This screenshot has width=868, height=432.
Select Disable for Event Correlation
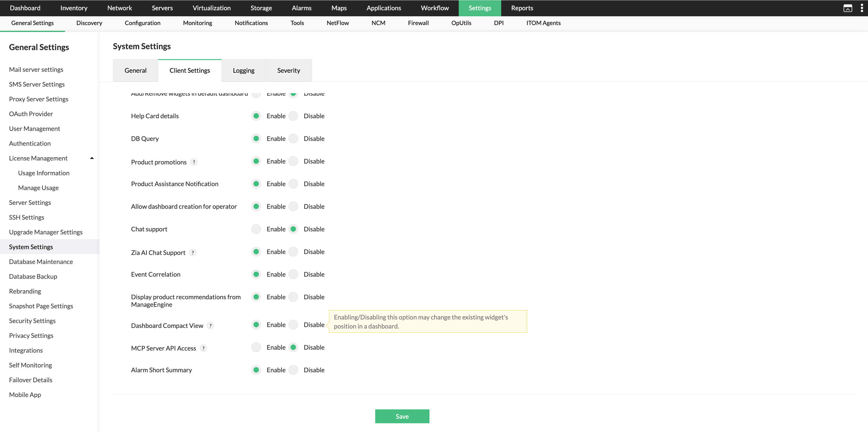coord(294,274)
